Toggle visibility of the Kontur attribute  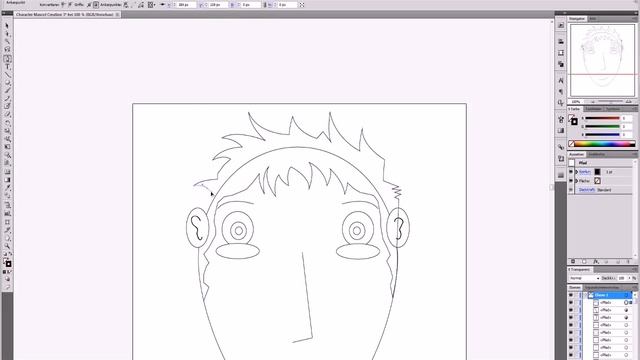pyautogui.click(x=571, y=172)
